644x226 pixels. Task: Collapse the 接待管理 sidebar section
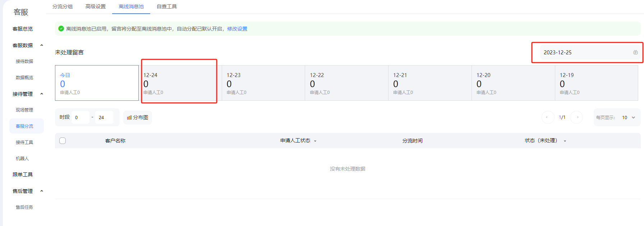42,94
